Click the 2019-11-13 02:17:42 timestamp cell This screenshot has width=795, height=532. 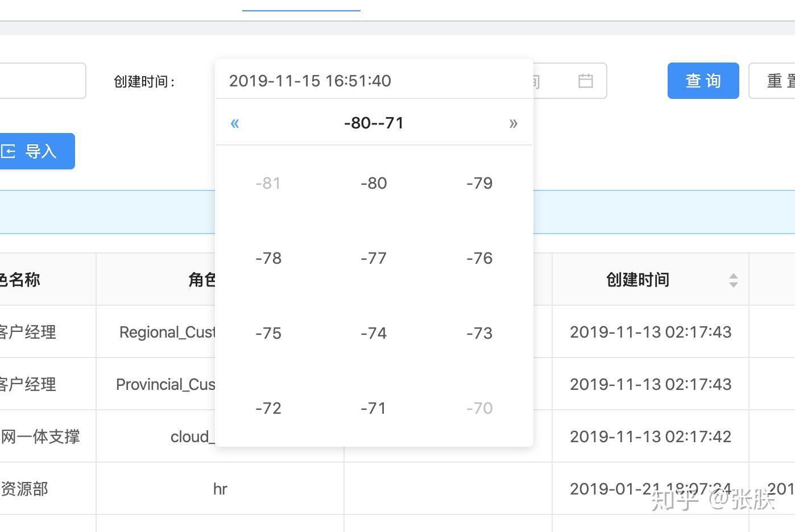651,437
